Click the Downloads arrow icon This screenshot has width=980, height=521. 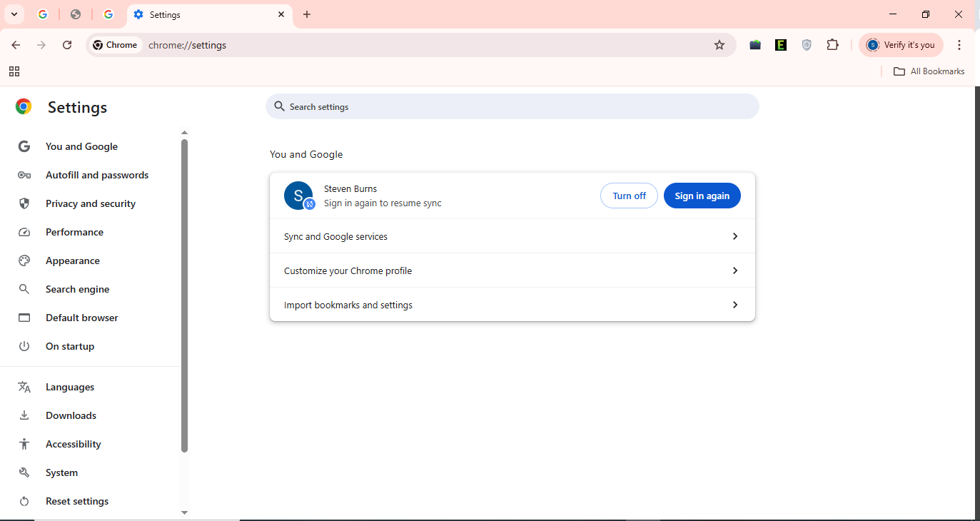pyautogui.click(x=24, y=415)
